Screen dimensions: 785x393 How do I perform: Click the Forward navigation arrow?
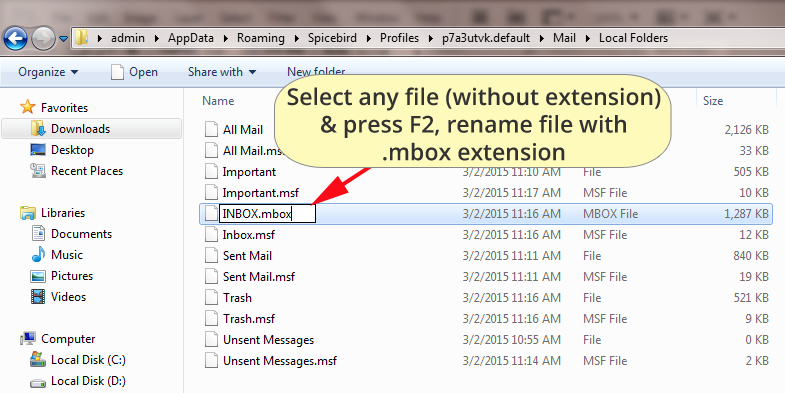click(44, 38)
